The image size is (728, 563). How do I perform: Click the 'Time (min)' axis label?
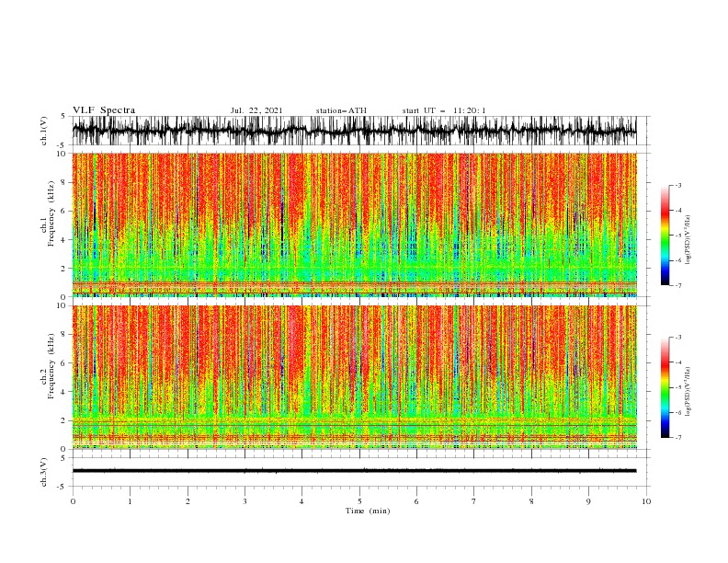click(x=368, y=511)
